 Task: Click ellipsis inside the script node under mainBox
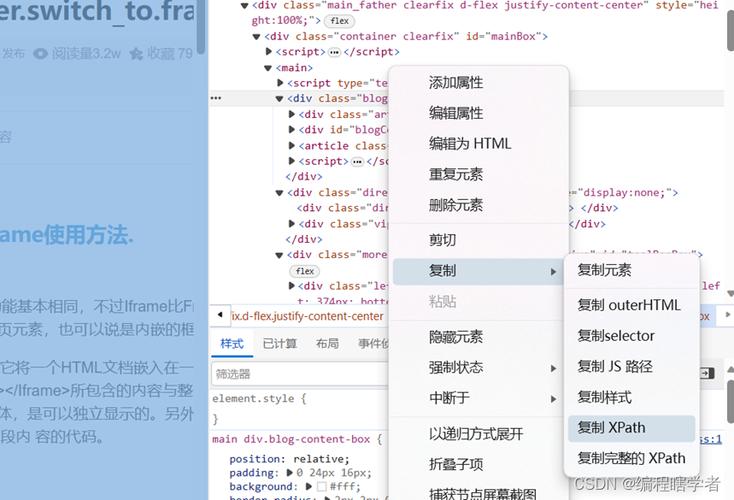tap(334, 52)
